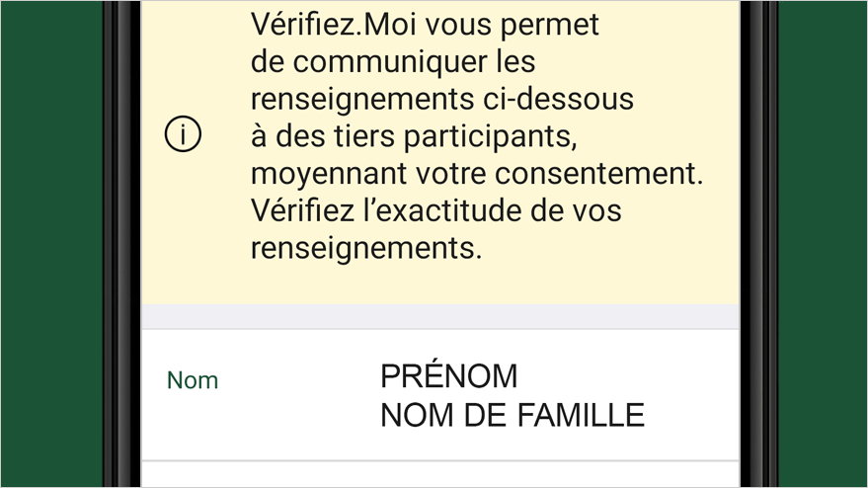Tap blank space between 'Nom' and 'PRÉNOM'
868x488 pixels.
click(x=299, y=380)
